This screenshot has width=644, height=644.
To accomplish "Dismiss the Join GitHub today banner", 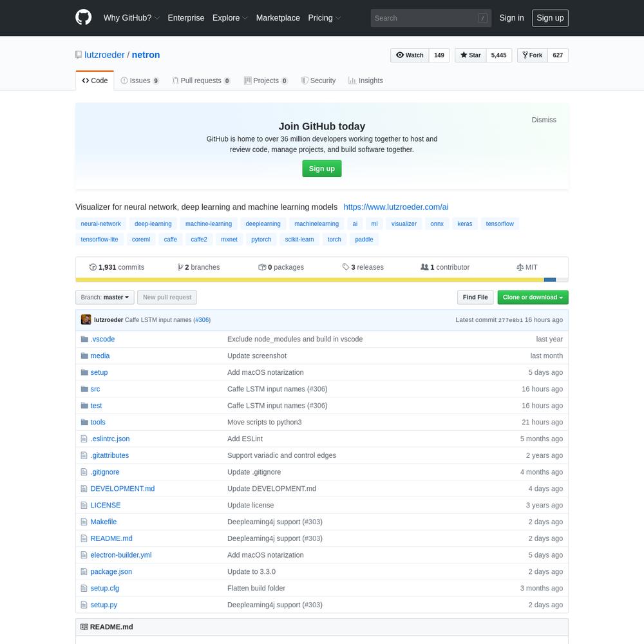I will (x=544, y=120).
